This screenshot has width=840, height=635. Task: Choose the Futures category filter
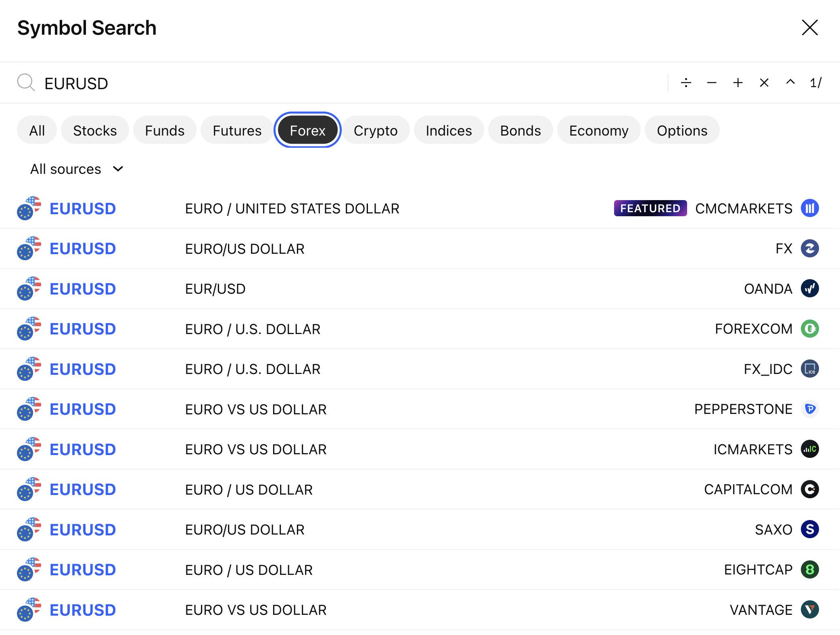pyautogui.click(x=237, y=130)
